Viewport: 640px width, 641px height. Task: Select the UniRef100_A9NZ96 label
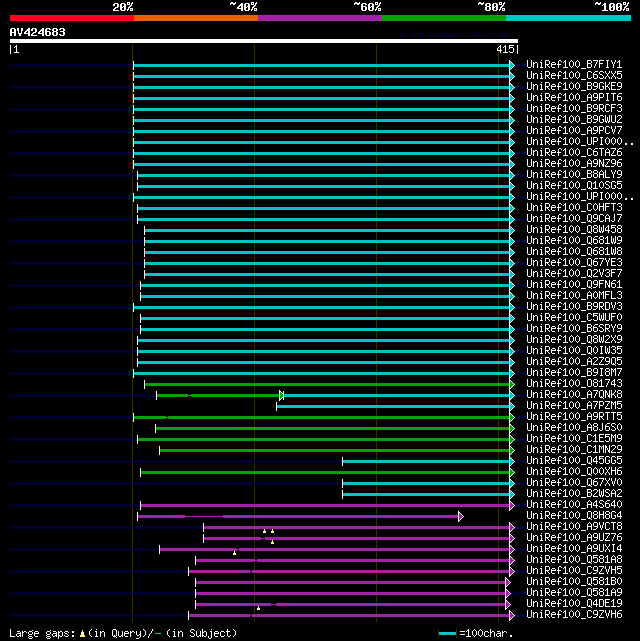pyautogui.click(x=574, y=164)
